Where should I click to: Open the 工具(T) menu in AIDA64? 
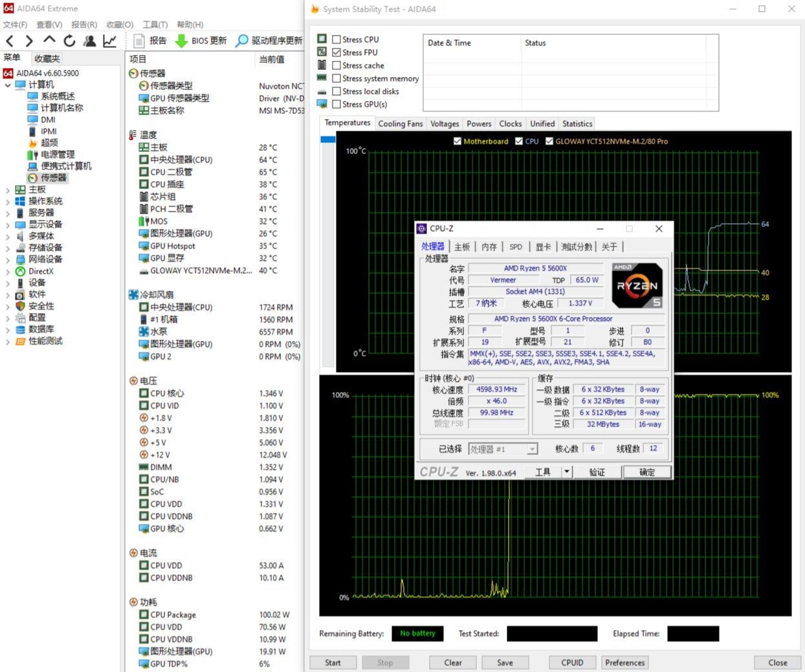tap(155, 25)
